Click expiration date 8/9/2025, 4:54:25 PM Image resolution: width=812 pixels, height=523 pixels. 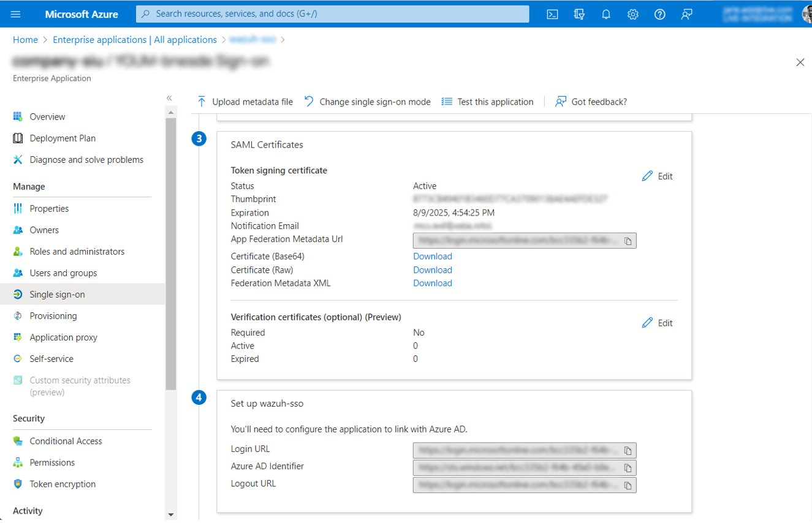click(453, 213)
